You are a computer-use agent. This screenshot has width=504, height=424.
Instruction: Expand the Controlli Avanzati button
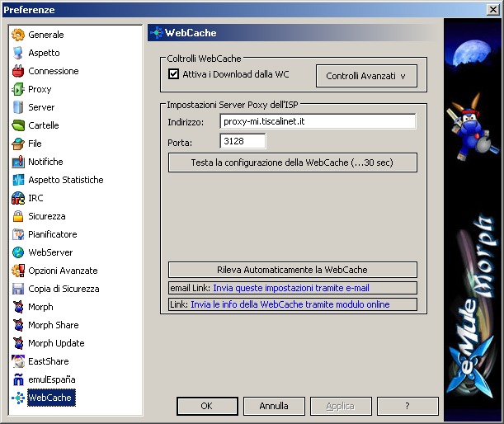point(365,76)
